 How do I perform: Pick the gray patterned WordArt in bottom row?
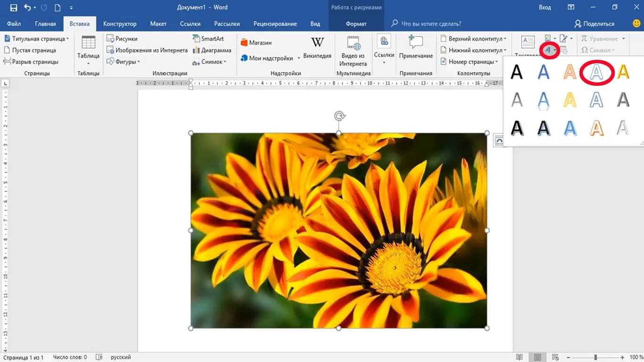coord(623,127)
